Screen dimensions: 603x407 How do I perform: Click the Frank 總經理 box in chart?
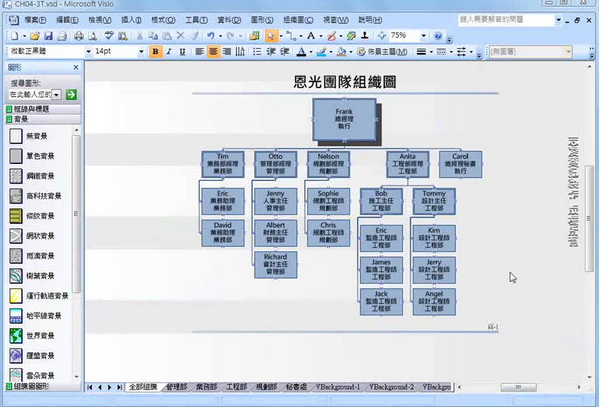345,115
